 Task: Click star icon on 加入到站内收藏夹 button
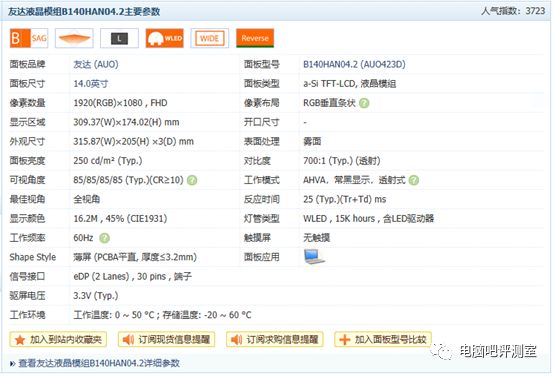(20, 340)
